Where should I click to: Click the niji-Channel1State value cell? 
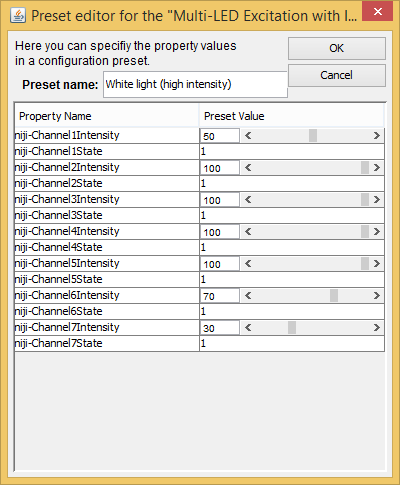(292, 152)
